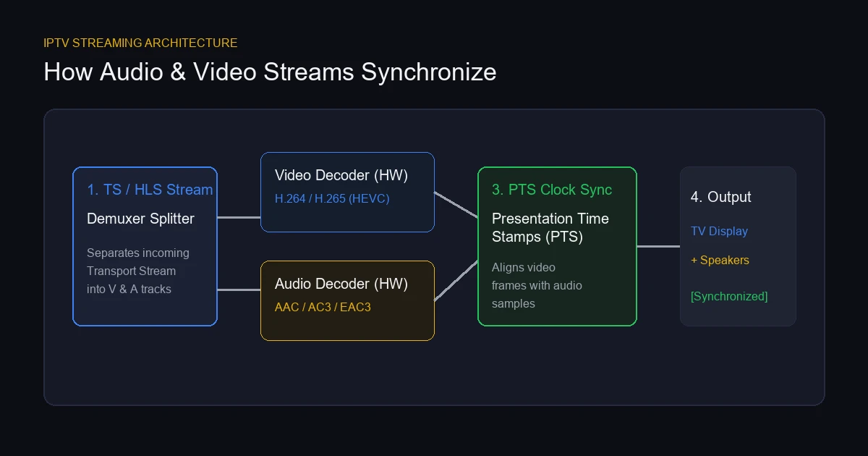
Task: Click the '+ Speakers' label
Action: coord(720,260)
